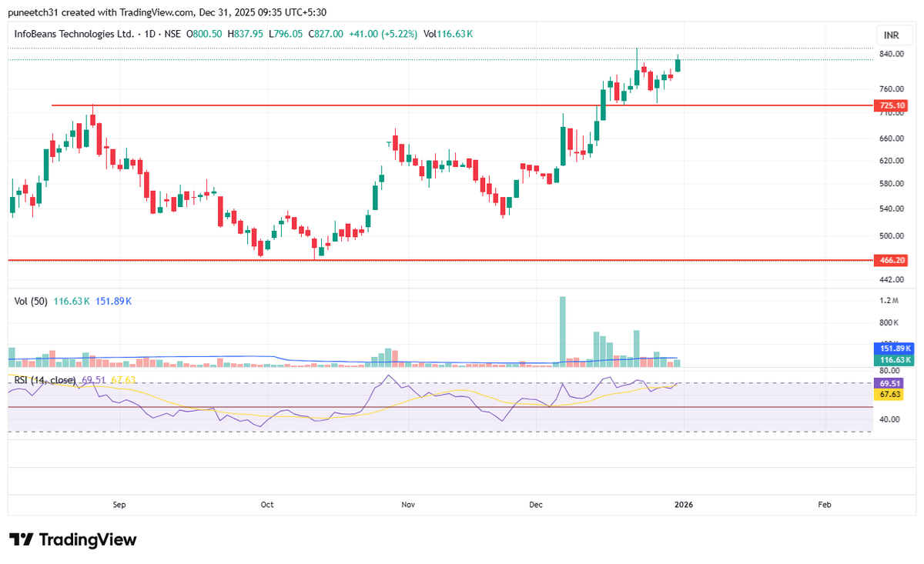The width and height of the screenshot is (924, 564).
Task: Click the RSI (14, close) indicator label
Action: (x=45, y=380)
